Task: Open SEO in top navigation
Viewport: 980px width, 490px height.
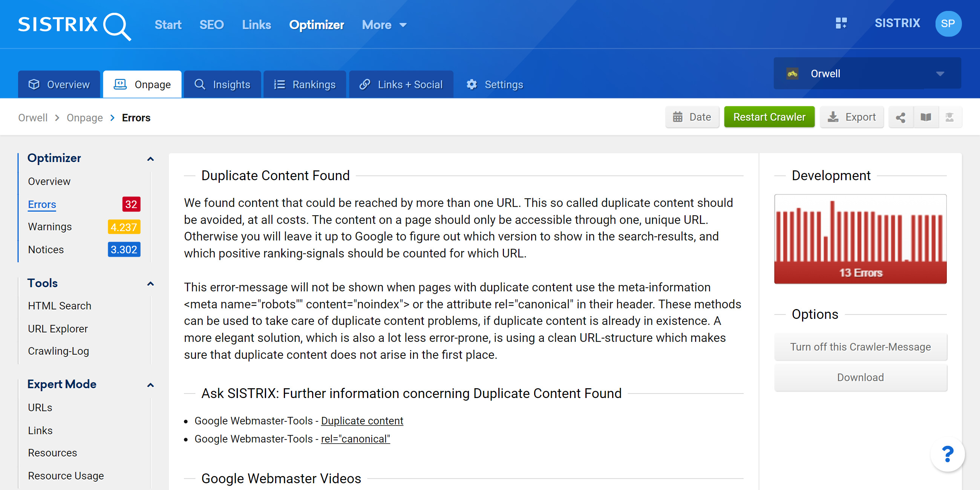Action: click(211, 25)
